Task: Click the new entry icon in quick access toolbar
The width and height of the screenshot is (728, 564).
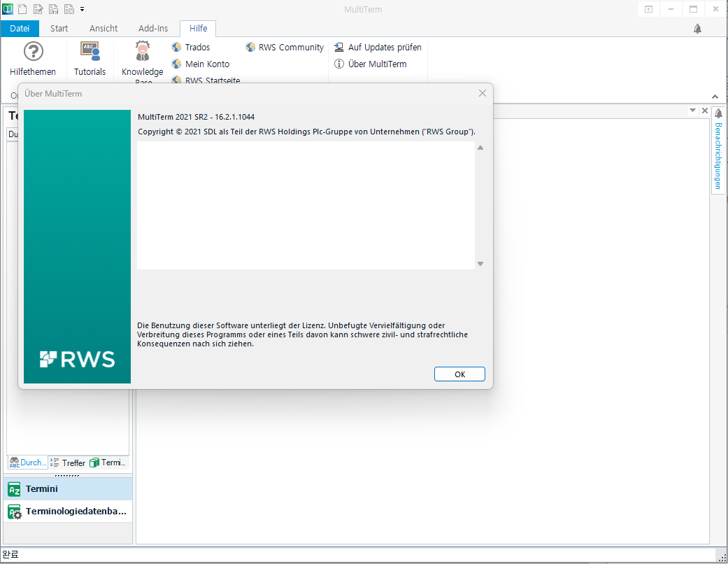Action: click(x=22, y=9)
